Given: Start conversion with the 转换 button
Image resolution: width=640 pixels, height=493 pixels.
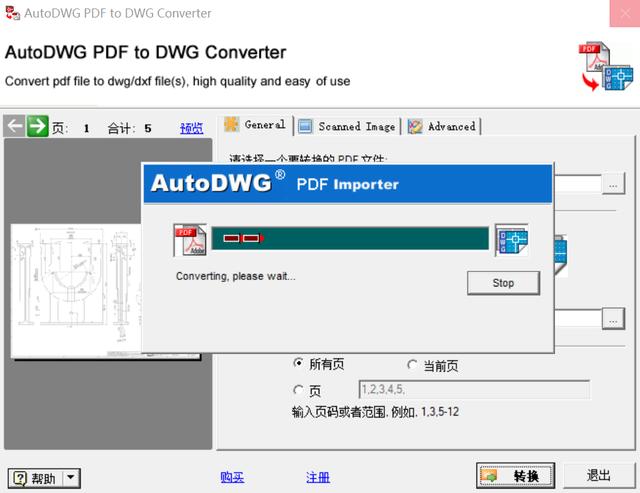Looking at the screenshot, I should tap(516, 476).
